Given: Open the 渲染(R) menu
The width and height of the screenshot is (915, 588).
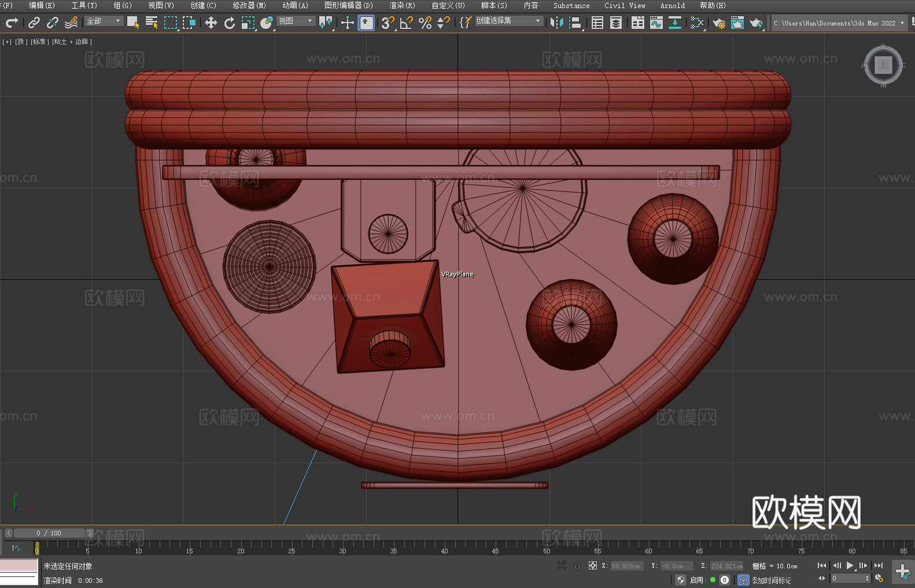Looking at the screenshot, I should coord(402,5).
